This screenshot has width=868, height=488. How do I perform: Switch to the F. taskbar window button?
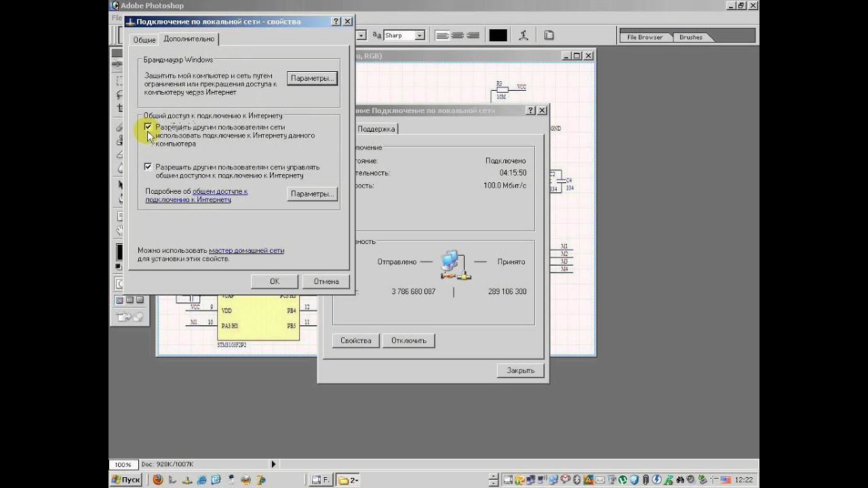(x=321, y=480)
